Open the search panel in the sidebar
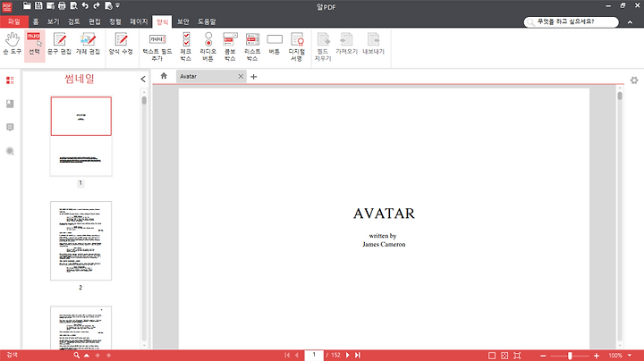This screenshot has width=644, height=361. click(x=10, y=151)
